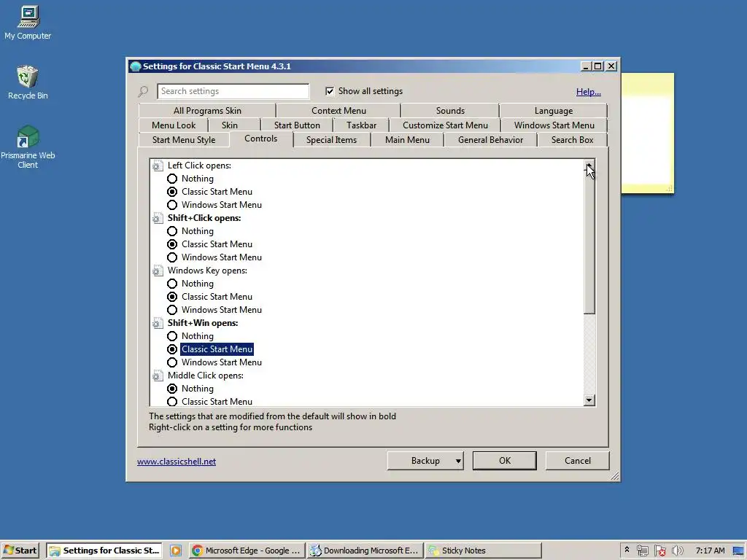Click the network icon in system tray

642,551
